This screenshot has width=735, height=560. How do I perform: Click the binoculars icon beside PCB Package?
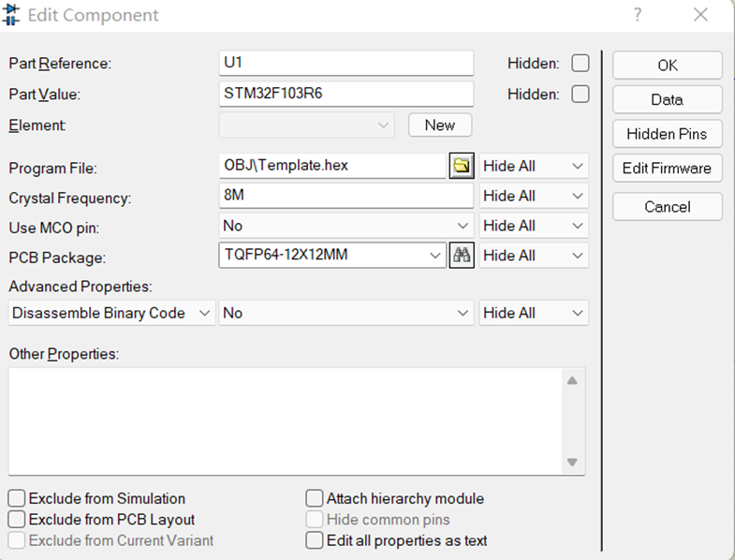[x=461, y=255]
